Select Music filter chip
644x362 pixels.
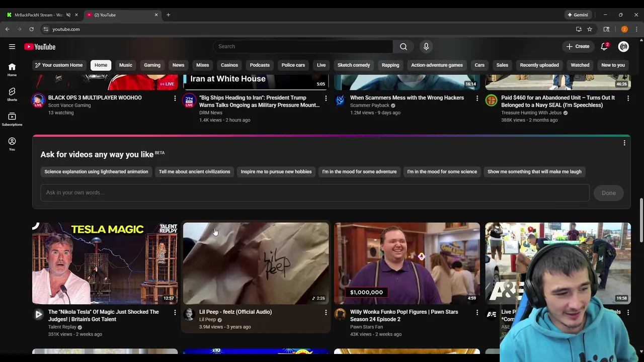point(126,65)
